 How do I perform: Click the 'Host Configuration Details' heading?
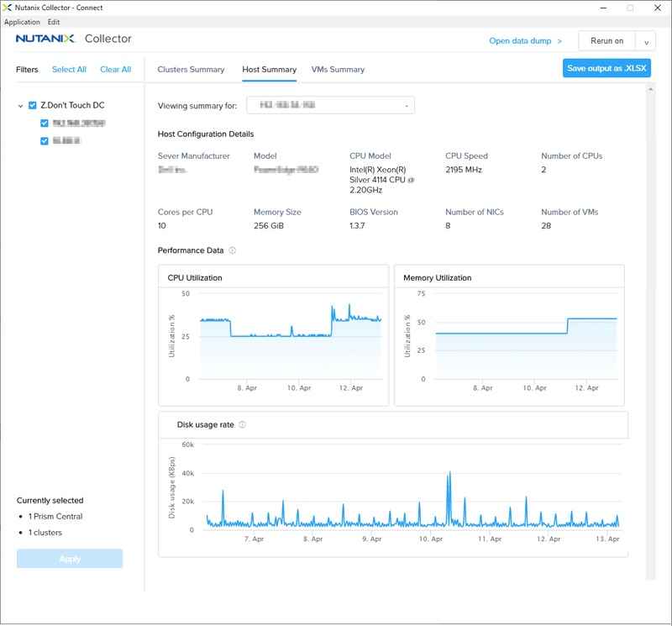(x=206, y=134)
